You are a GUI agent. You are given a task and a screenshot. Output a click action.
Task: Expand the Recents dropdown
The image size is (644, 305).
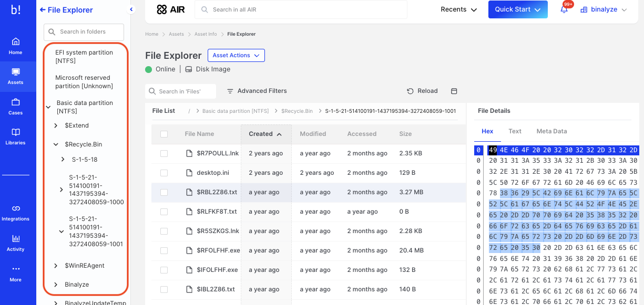pos(458,9)
